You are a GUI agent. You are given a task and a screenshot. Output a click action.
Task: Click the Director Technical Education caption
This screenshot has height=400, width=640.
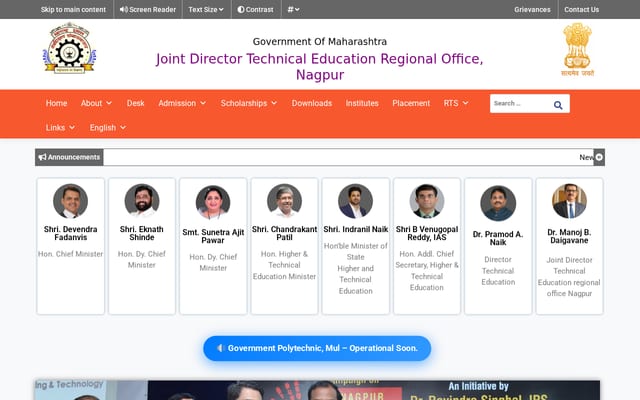[x=498, y=271]
